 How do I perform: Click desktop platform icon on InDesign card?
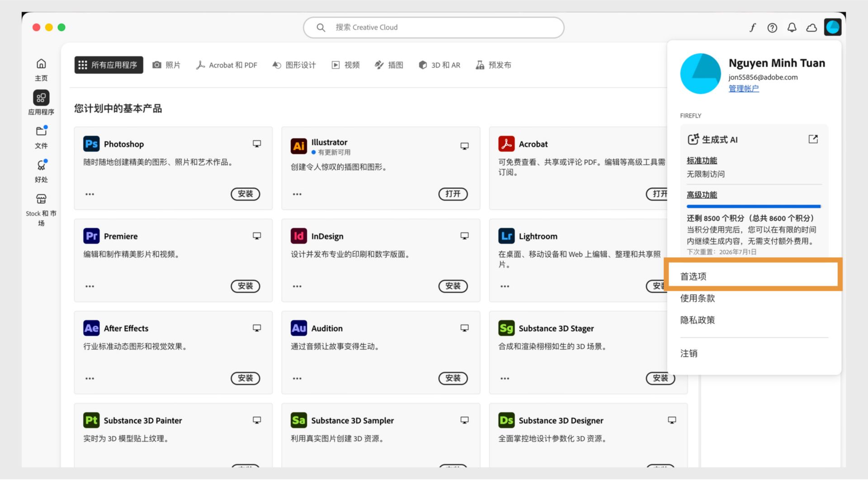[x=464, y=236]
